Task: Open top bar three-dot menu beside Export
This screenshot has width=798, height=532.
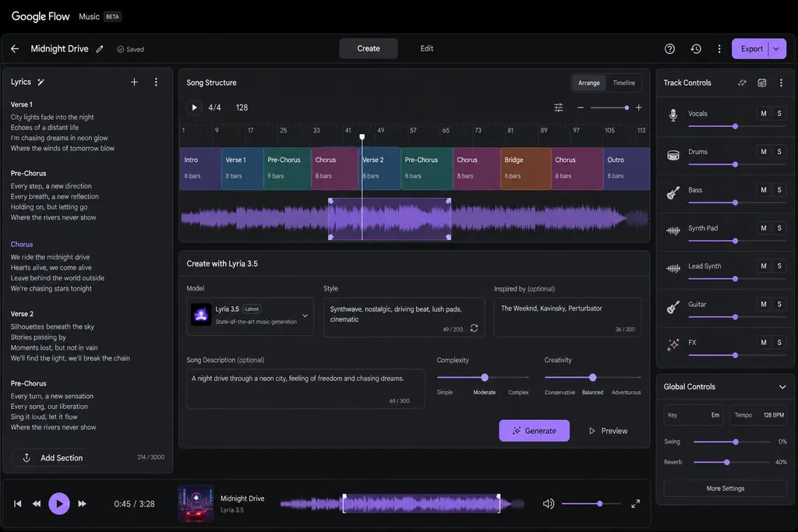Action: 719,49
